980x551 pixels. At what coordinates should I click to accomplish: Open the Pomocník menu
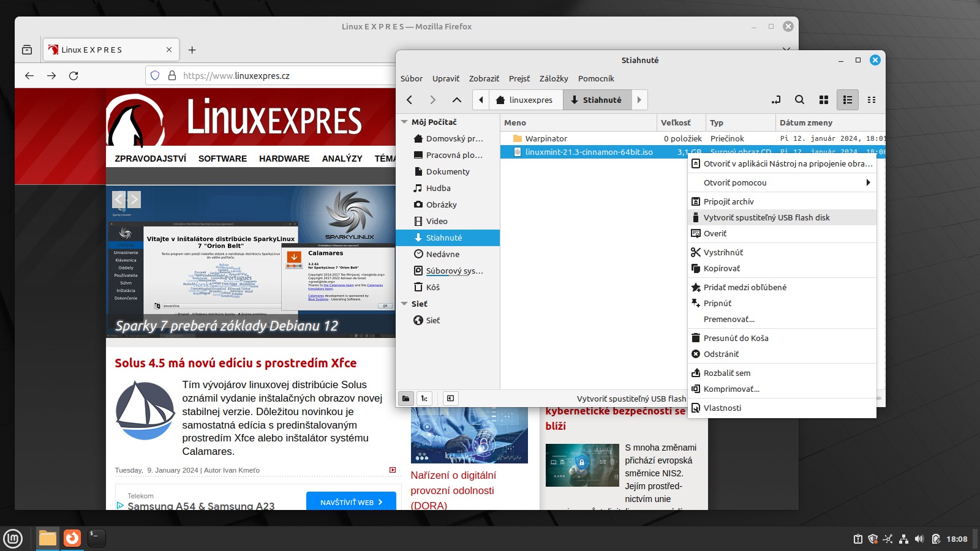[596, 78]
